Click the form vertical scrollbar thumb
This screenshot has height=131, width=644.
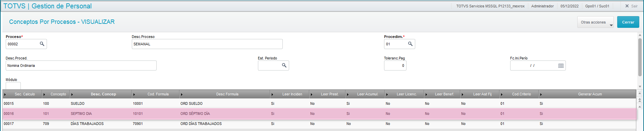coord(640,57)
